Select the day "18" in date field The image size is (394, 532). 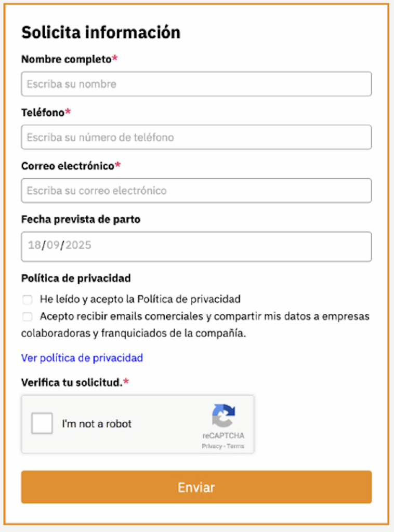34,245
